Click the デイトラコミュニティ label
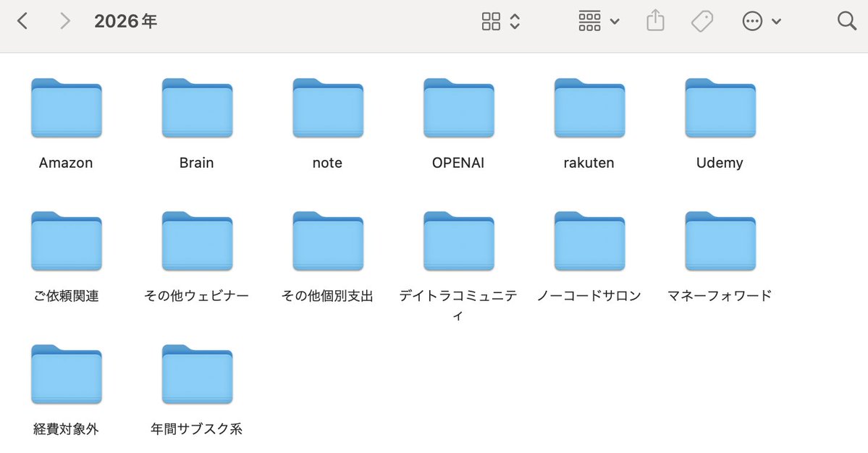The image size is (868, 453). tap(458, 305)
